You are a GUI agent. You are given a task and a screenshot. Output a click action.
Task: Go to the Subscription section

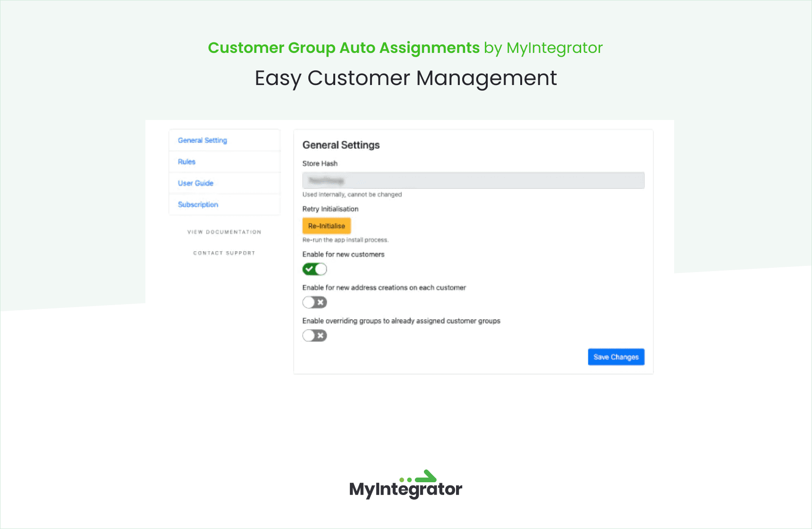(224, 205)
